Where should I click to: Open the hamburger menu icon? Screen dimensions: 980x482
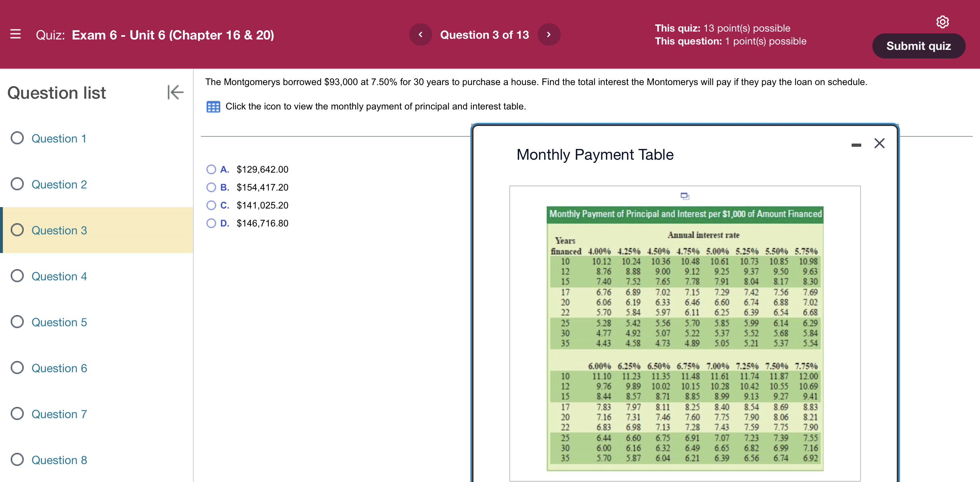coord(15,34)
